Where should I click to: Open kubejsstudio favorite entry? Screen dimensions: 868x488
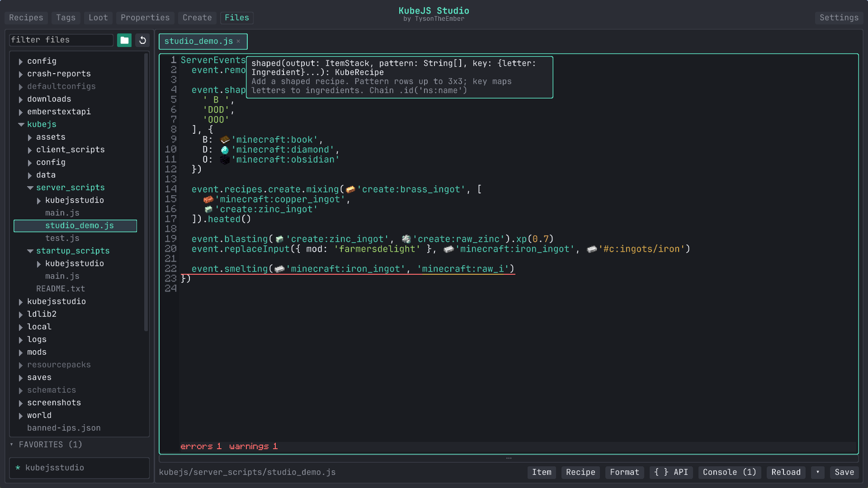[79, 468]
